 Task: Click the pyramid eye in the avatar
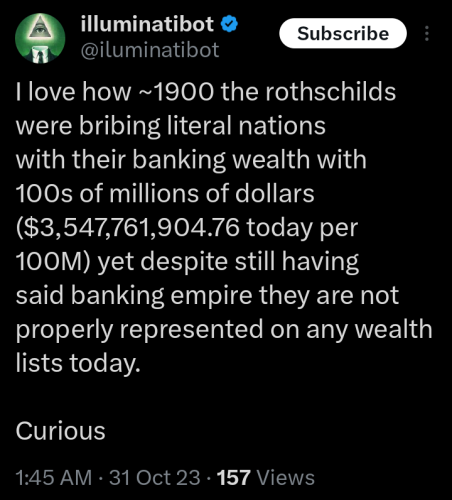tap(40, 29)
